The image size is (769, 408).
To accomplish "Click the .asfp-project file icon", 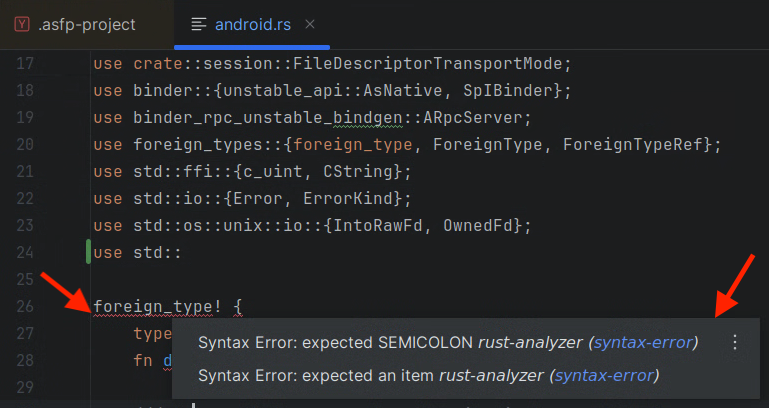I will point(22,24).
